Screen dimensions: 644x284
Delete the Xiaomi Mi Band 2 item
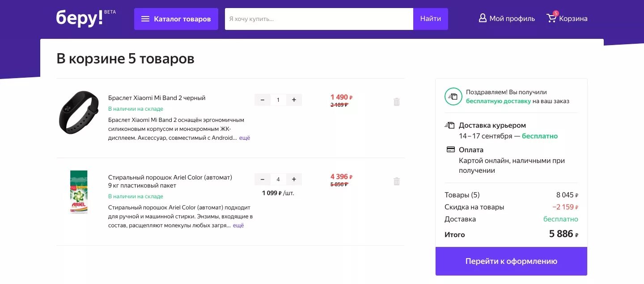pyautogui.click(x=396, y=102)
